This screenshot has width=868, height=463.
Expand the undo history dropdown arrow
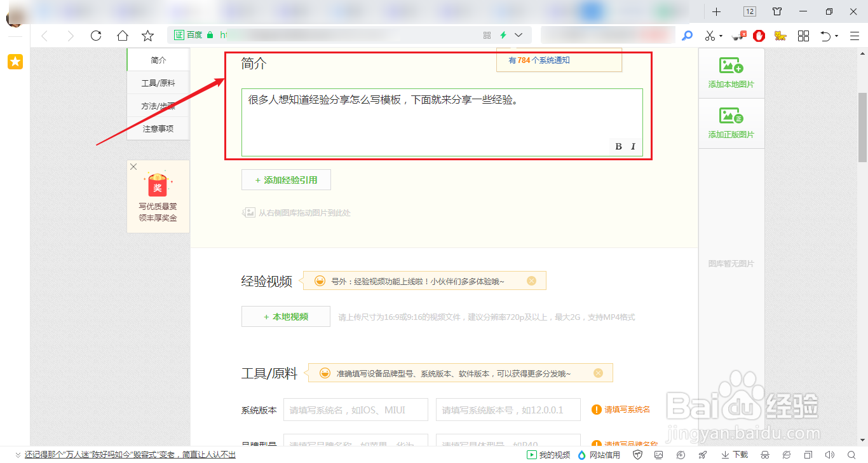coord(837,36)
